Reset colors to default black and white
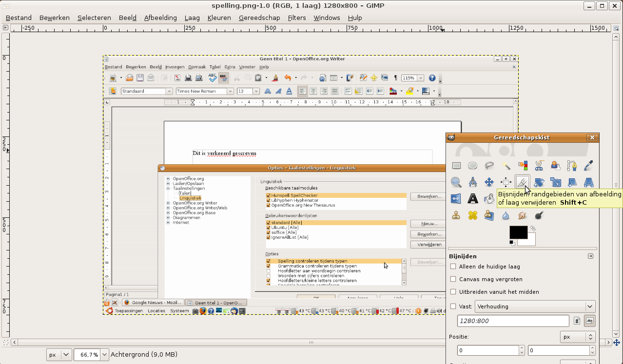 tap(512, 243)
